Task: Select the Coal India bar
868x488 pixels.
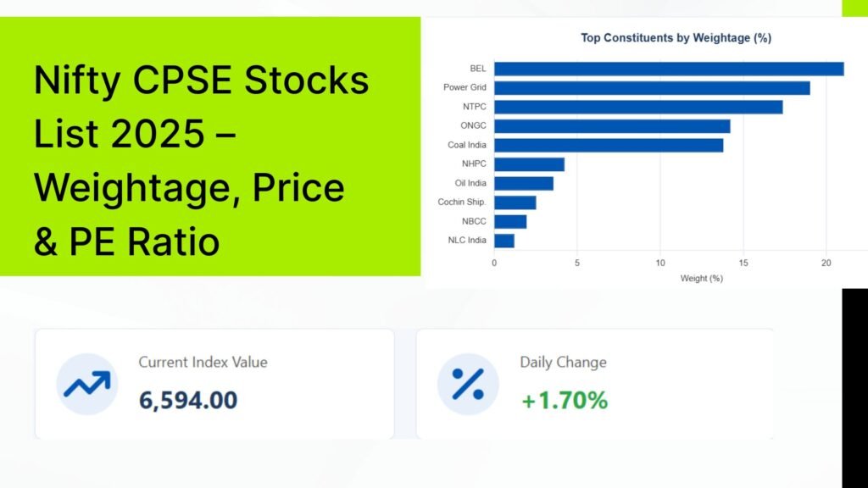Action: point(609,145)
